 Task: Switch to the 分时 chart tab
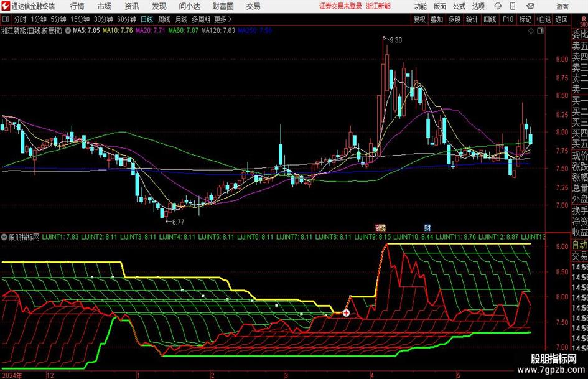tap(20, 19)
